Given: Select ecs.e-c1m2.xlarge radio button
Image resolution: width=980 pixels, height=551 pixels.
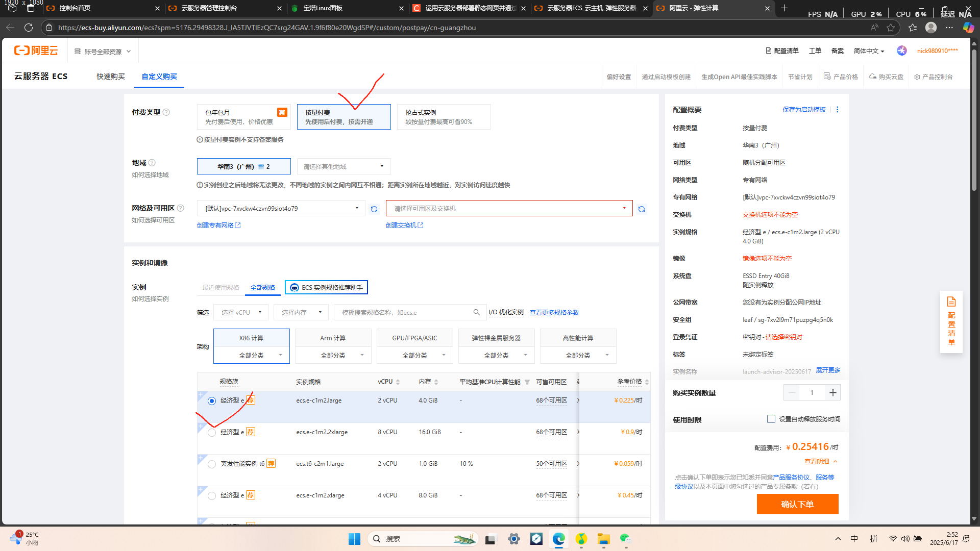Looking at the screenshot, I should point(212,496).
